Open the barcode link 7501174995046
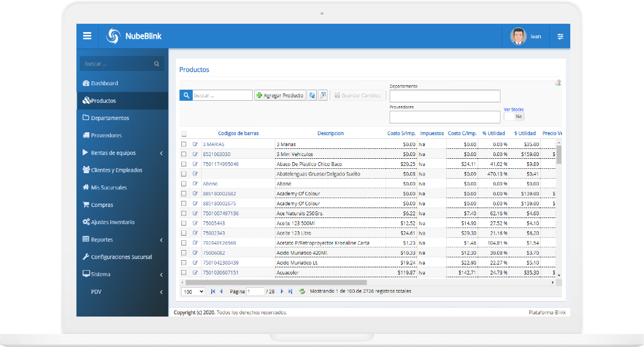The height and width of the screenshot is (347, 644). pyautogui.click(x=221, y=164)
